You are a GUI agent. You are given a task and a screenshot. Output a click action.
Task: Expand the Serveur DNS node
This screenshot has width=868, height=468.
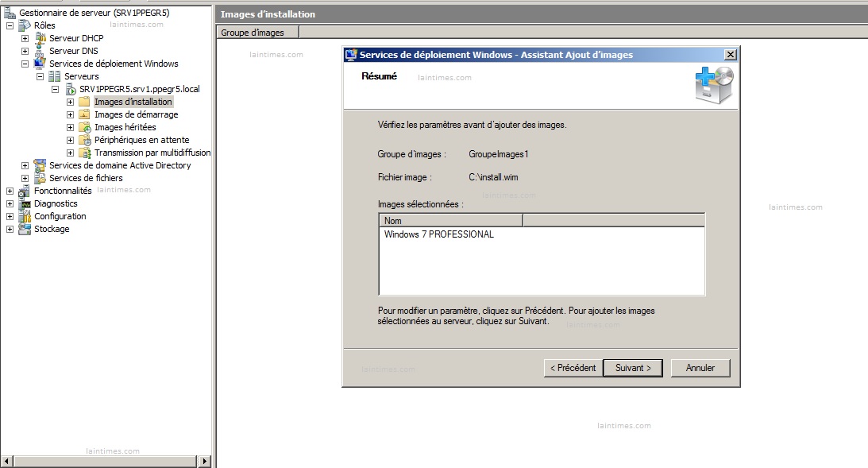[25, 51]
